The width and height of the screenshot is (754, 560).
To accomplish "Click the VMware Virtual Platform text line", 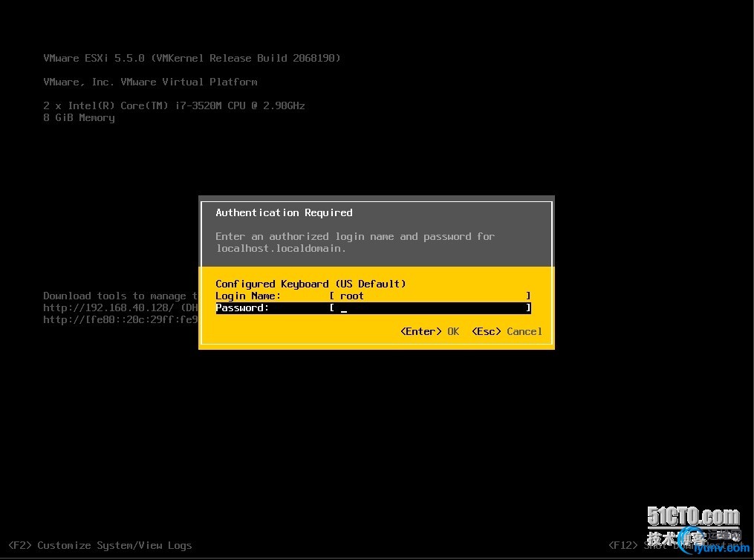I will point(150,82).
